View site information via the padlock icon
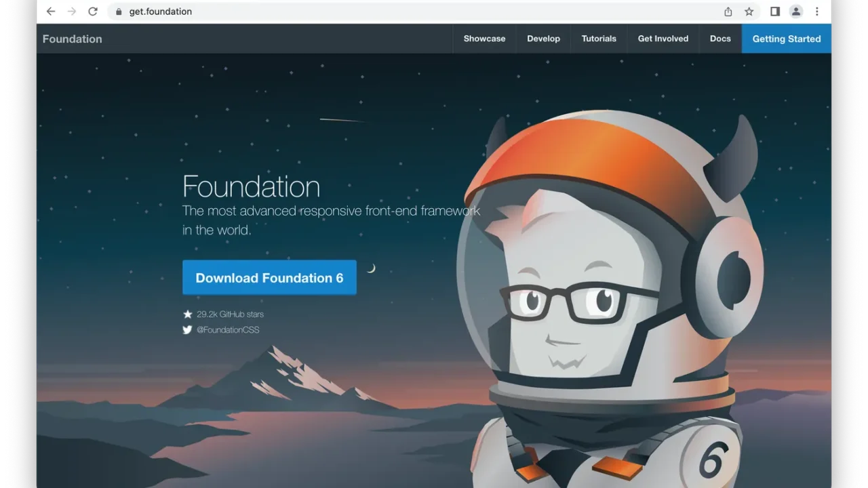 (119, 12)
